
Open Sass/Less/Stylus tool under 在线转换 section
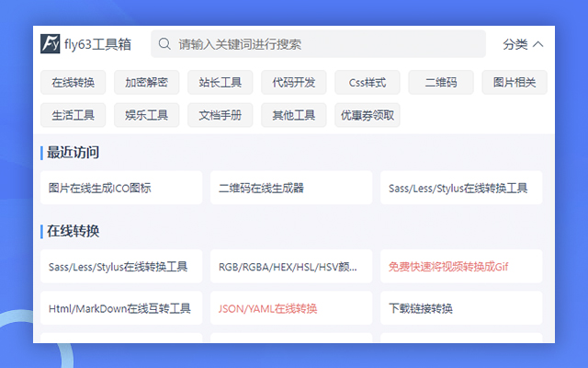pos(121,266)
